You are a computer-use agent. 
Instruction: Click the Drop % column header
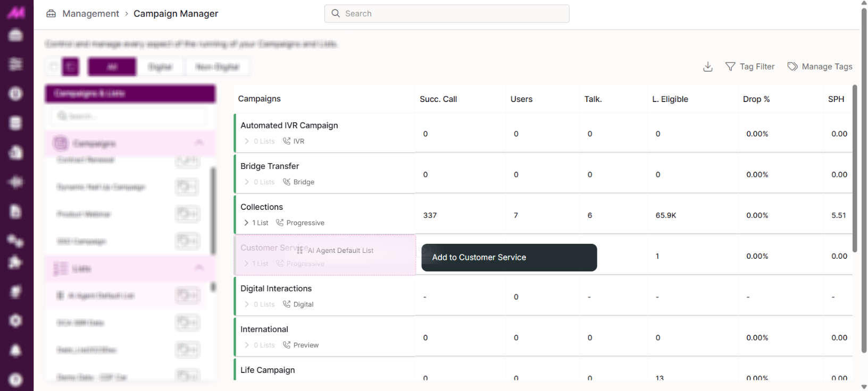[756, 99]
